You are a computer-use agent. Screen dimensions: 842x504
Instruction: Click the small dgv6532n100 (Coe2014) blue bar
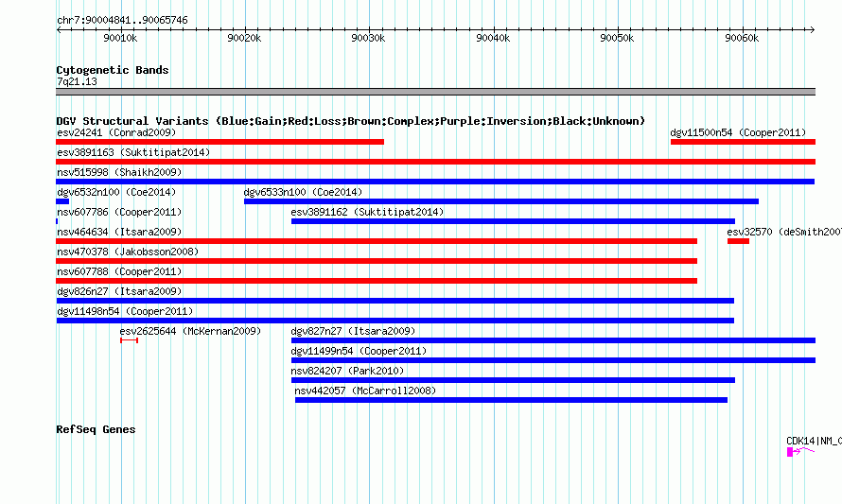click(x=62, y=201)
